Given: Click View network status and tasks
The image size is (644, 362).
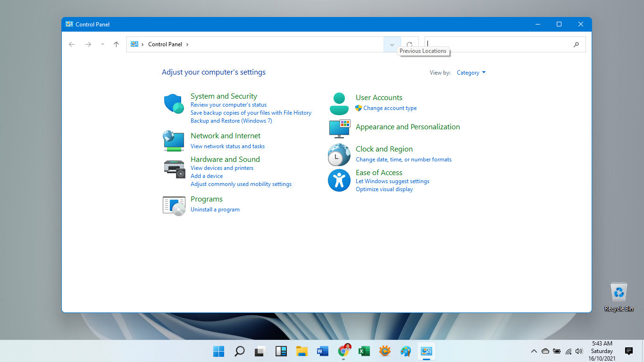Looking at the screenshot, I should click(x=227, y=146).
